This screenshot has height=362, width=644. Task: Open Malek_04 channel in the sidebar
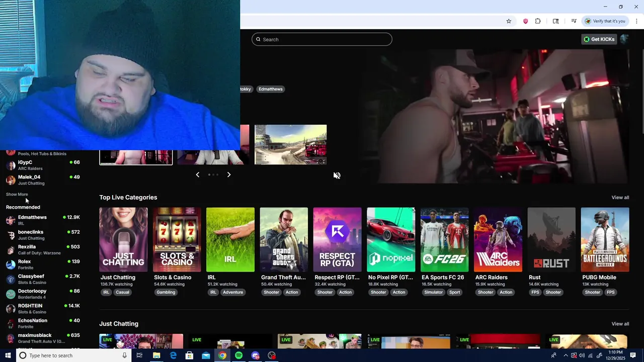(x=43, y=180)
